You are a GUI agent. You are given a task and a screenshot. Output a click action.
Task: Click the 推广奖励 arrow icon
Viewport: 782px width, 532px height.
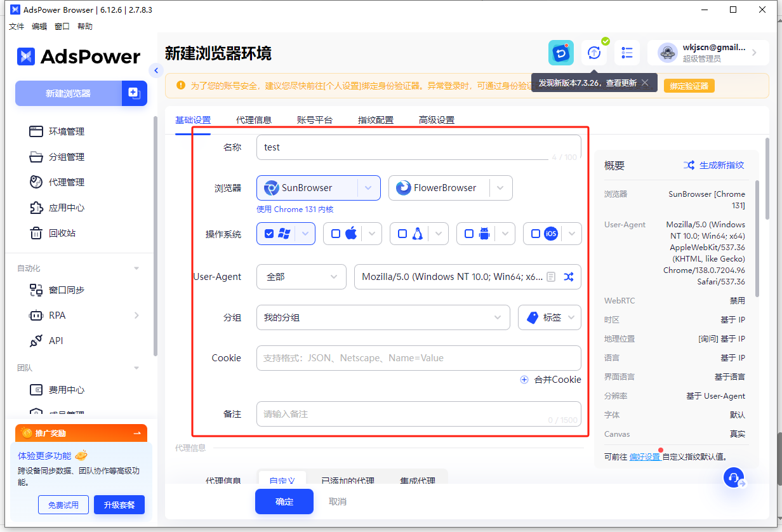[137, 433]
